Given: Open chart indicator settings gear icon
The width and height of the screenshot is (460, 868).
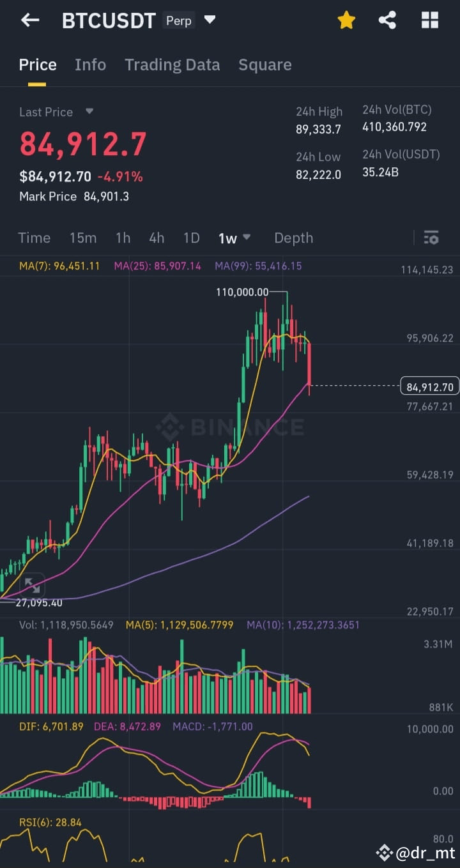Looking at the screenshot, I should (x=431, y=238).
